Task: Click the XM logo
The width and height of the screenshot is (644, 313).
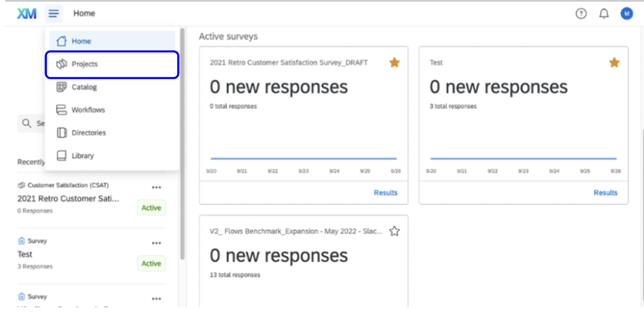Action: click(27, 13)
